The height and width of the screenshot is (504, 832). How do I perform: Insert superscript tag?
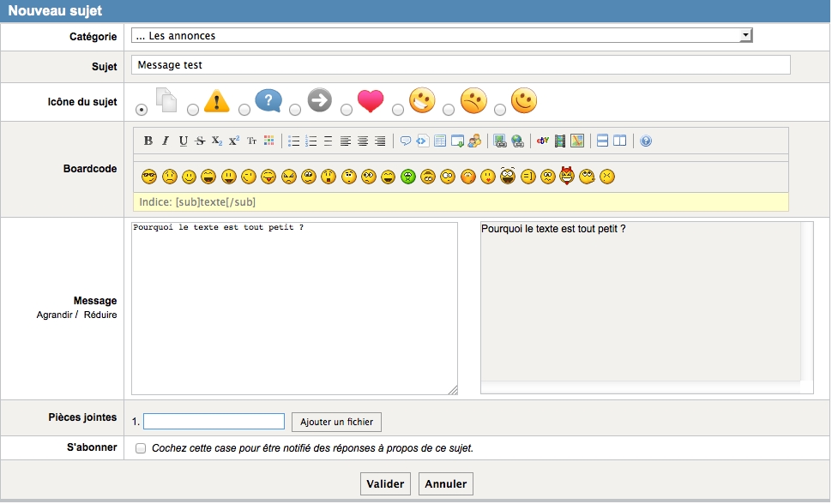click(233, 141)
